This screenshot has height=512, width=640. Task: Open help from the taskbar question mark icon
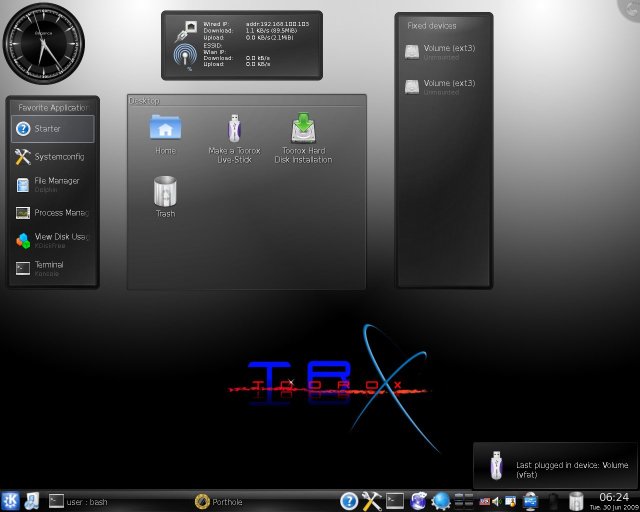(349, 501)
